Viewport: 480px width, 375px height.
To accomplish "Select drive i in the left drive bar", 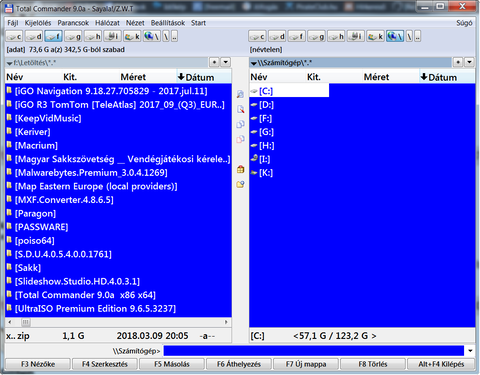I will click(x=113, y=36).
